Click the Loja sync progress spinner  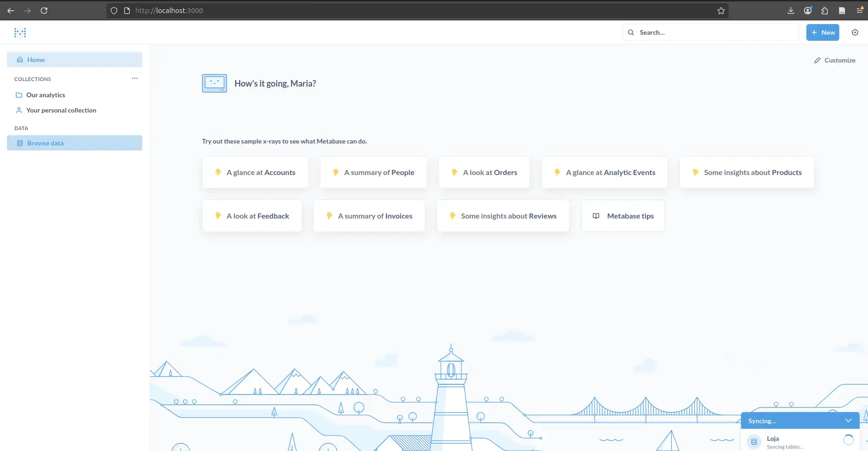[848, 439]
